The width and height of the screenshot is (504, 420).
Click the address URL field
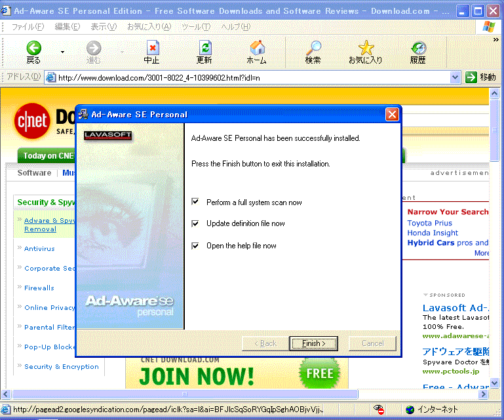tap(253, 77)
